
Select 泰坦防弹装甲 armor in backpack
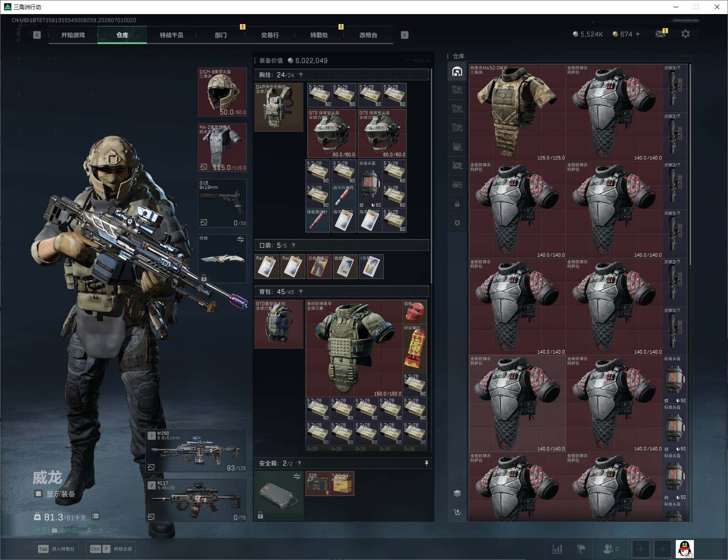coord(354,348)
